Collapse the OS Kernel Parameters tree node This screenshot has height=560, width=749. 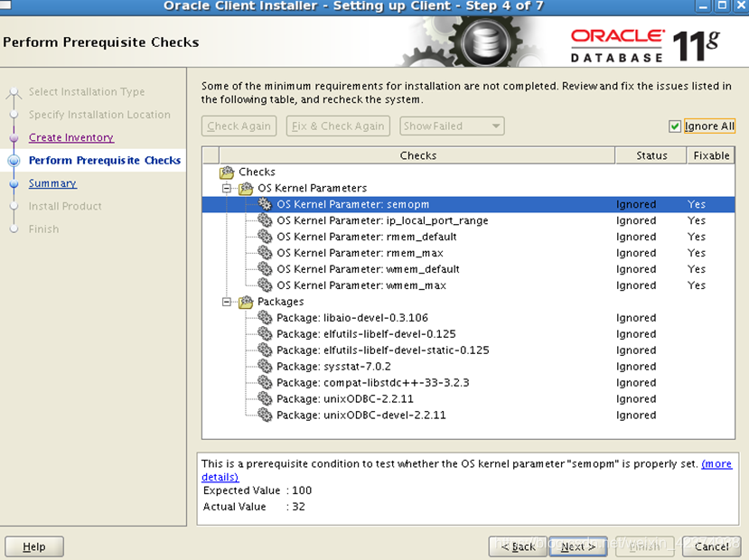pyautogui.click(x=227, y=188)
